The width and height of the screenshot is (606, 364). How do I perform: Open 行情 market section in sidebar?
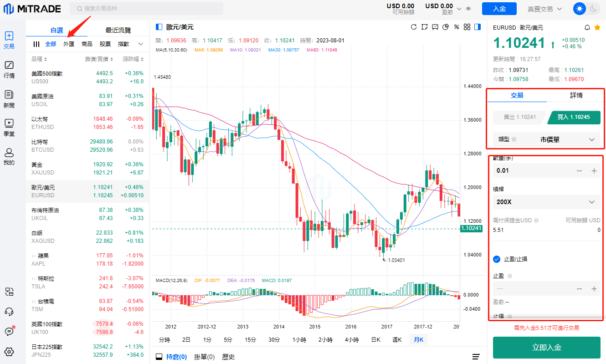coord(9,70)
